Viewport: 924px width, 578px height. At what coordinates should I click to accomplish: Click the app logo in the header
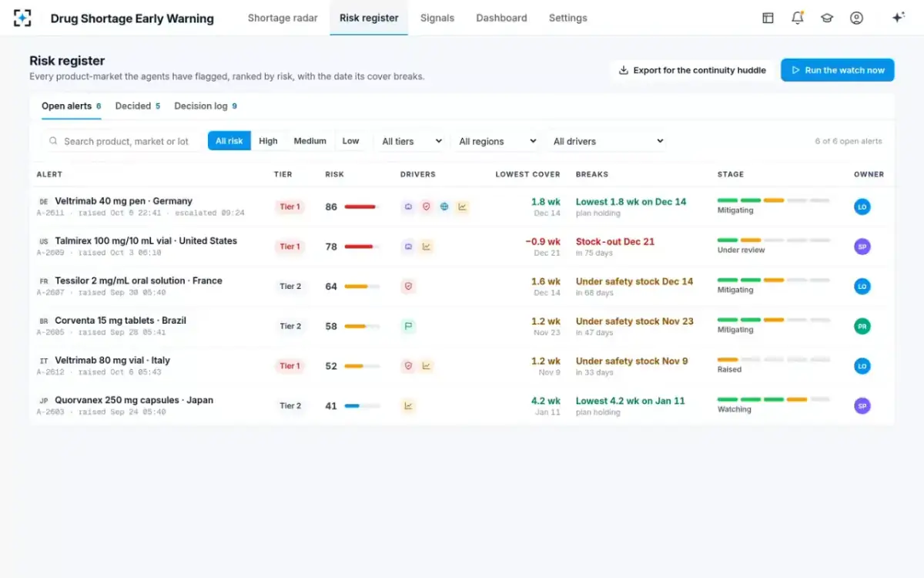click(x=23, y=18)
